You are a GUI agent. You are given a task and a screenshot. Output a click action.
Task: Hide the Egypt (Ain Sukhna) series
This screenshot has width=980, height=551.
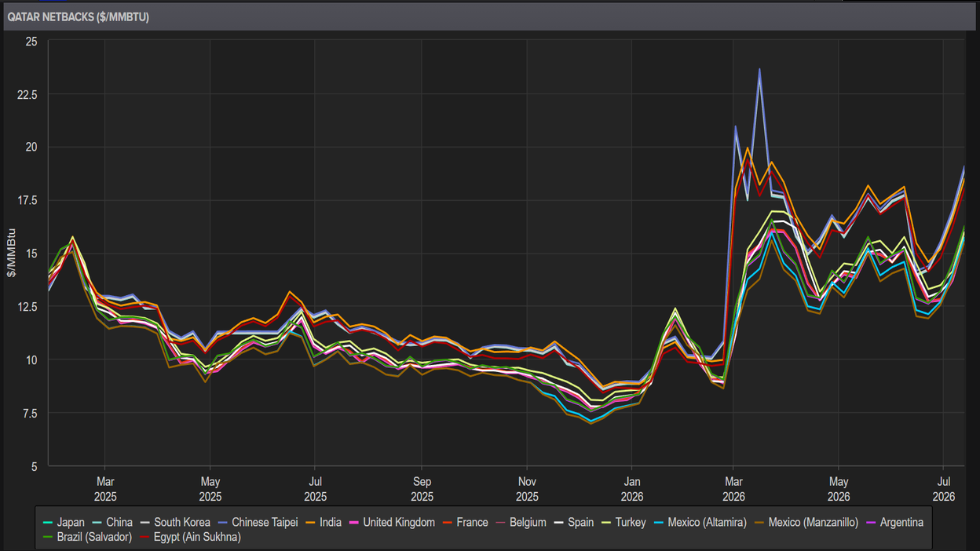pos(188,537)
